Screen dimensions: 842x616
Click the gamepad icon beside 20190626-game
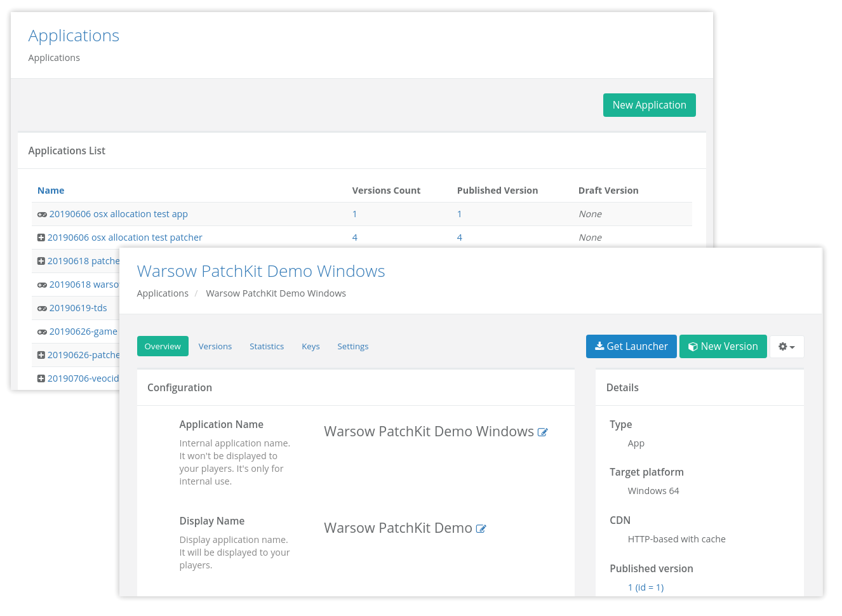click(42, 331)
